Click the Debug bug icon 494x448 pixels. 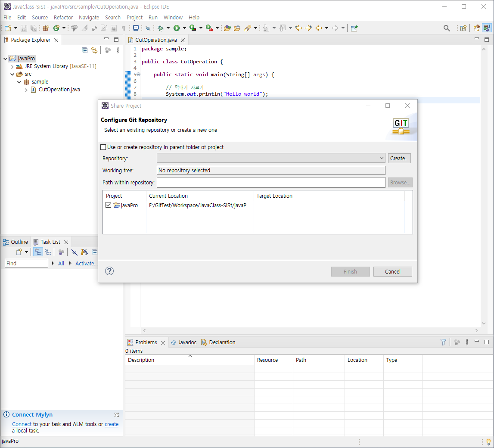pos(160,28)
